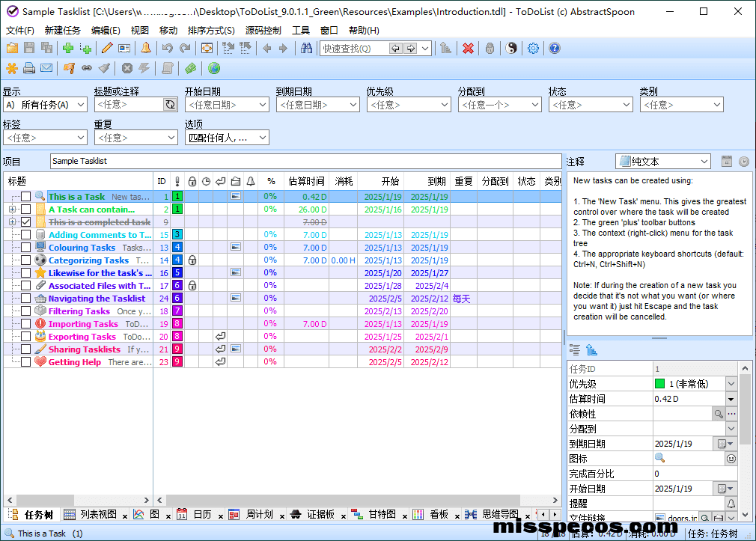The height and width of the screenshot is (541, 756).
Task: Click the printer icon in toolbar
Action: pyautogui.click(x=29, y=69)
